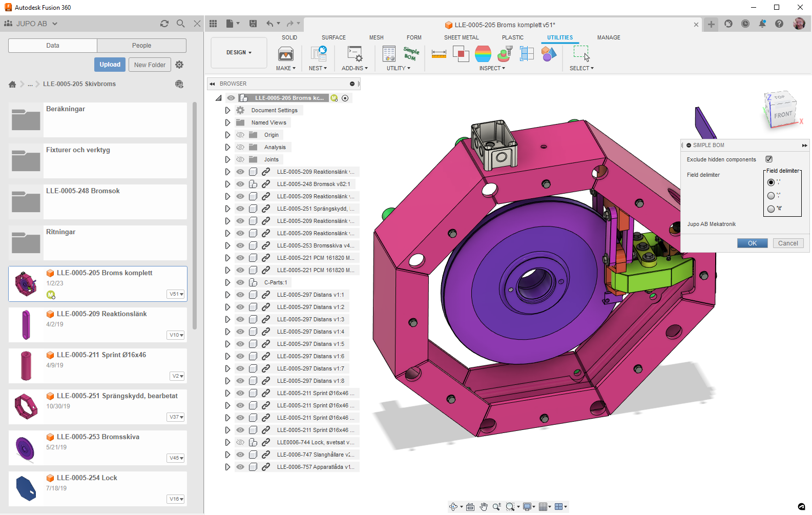
Task: Click the Simple BOM utility icon
Action: [x=411, y=53]
